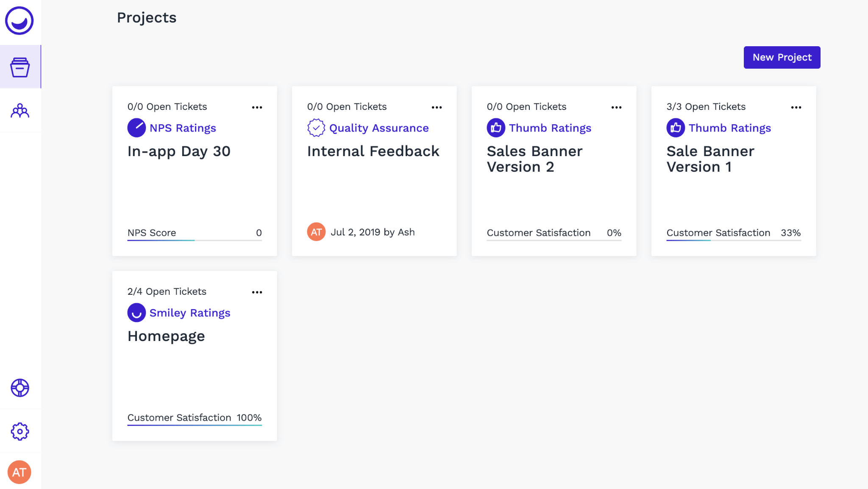Click the settings gear icon in the sidebar
The height and width of the screenshot is (489, 868).
pos(19,431)
